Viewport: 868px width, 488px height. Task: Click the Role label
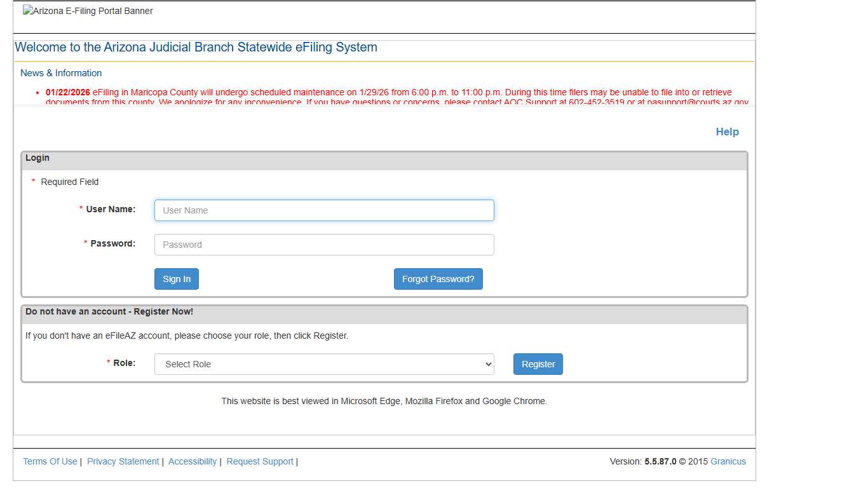coord(124,363)
